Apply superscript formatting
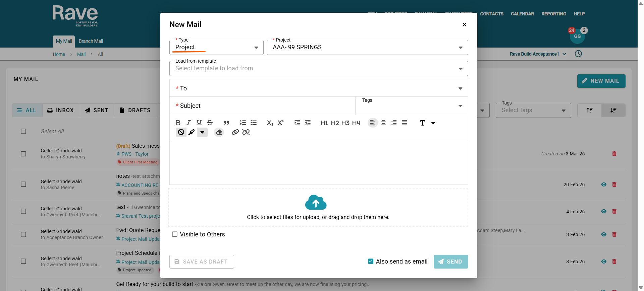 (281, 123)
